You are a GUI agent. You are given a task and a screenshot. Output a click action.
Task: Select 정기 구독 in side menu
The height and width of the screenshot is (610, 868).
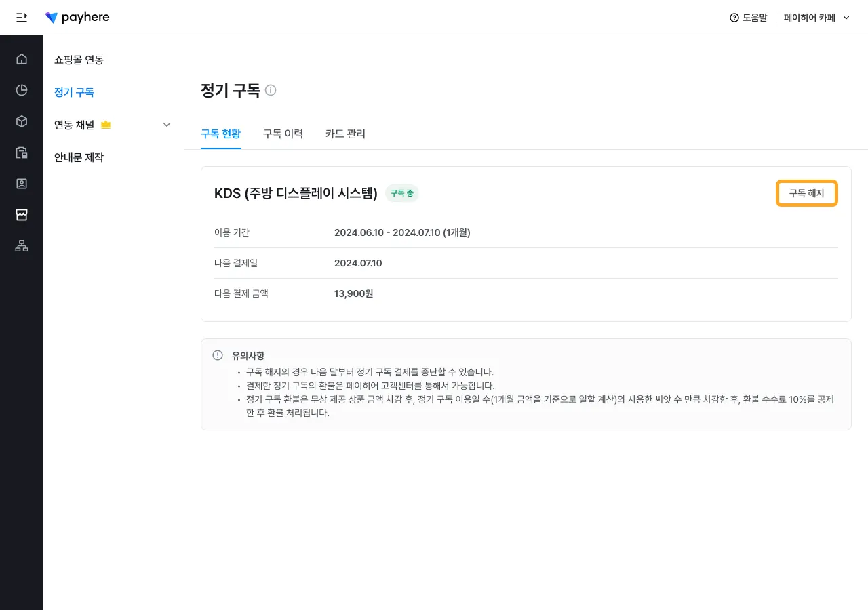[x=74, y=92]
